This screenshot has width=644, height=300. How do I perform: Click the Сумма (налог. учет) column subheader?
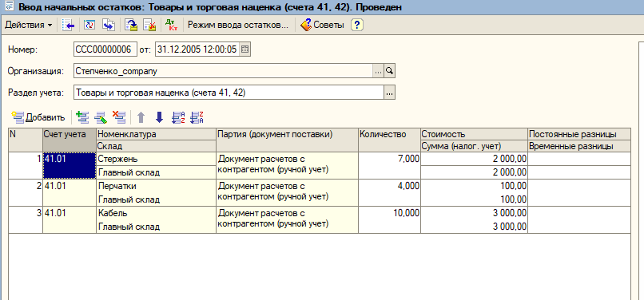(474, 146)
